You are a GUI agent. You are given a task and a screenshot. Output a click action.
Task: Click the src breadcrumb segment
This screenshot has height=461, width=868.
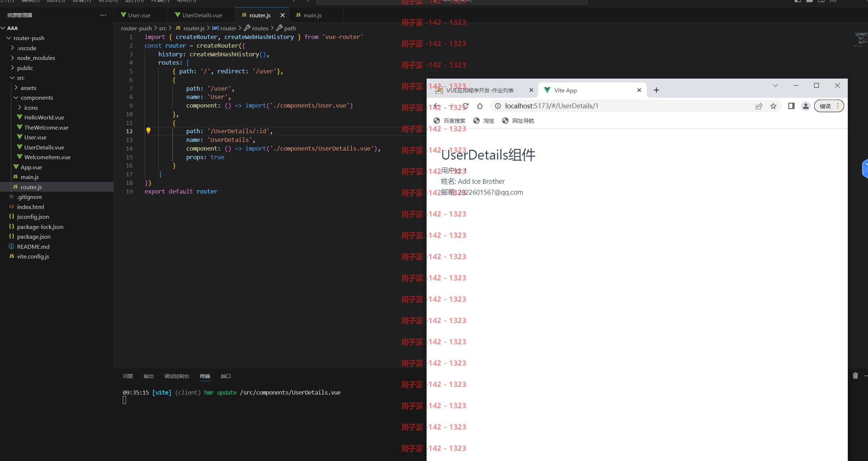tap(163, 28)
